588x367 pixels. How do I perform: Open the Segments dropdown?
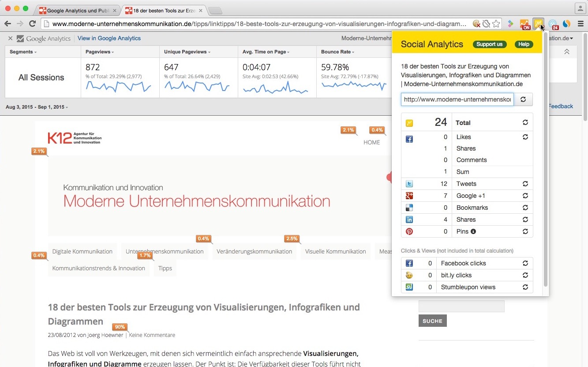point(23,52)
